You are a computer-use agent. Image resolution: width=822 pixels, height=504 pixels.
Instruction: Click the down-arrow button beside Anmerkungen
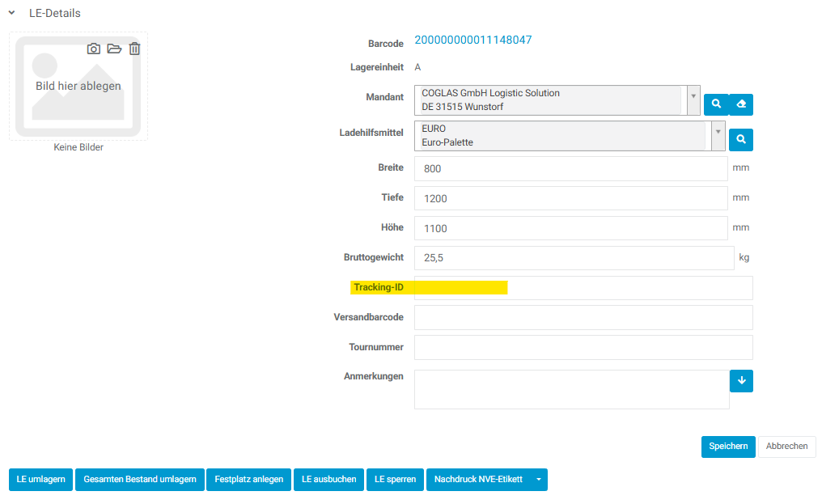(741, 381)
